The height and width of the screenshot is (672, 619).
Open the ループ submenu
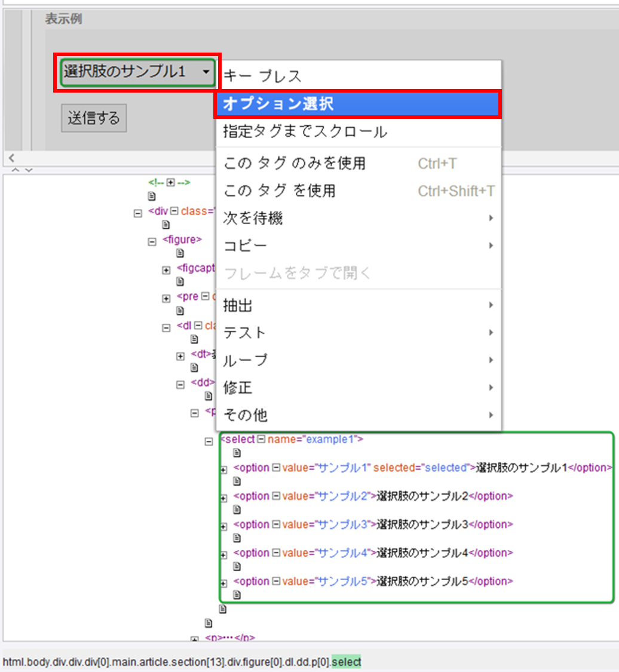pos(358,360)
